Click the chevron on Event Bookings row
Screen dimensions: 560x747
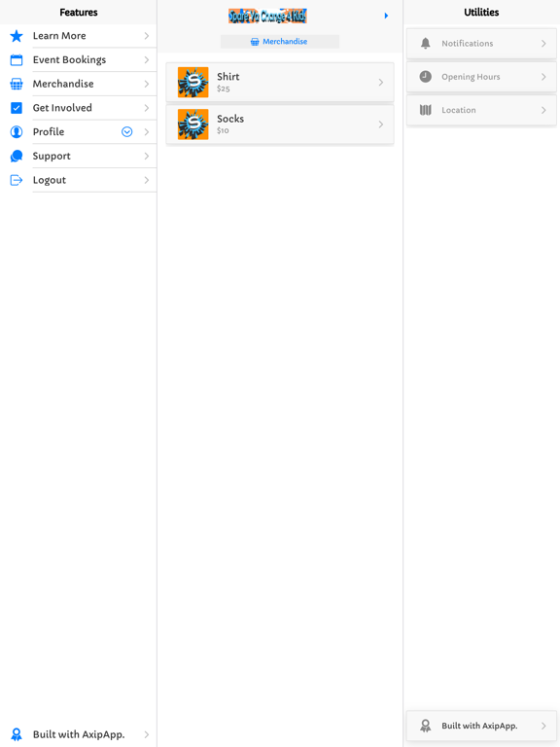point(147,60)
